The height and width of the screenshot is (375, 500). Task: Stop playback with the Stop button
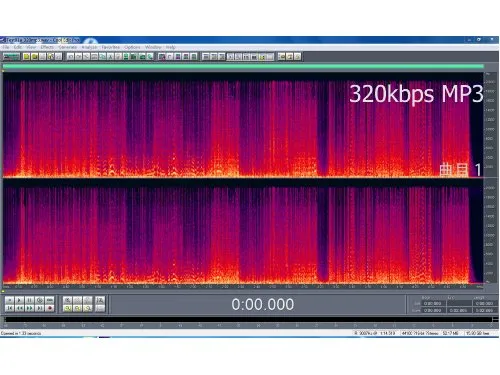10,300
